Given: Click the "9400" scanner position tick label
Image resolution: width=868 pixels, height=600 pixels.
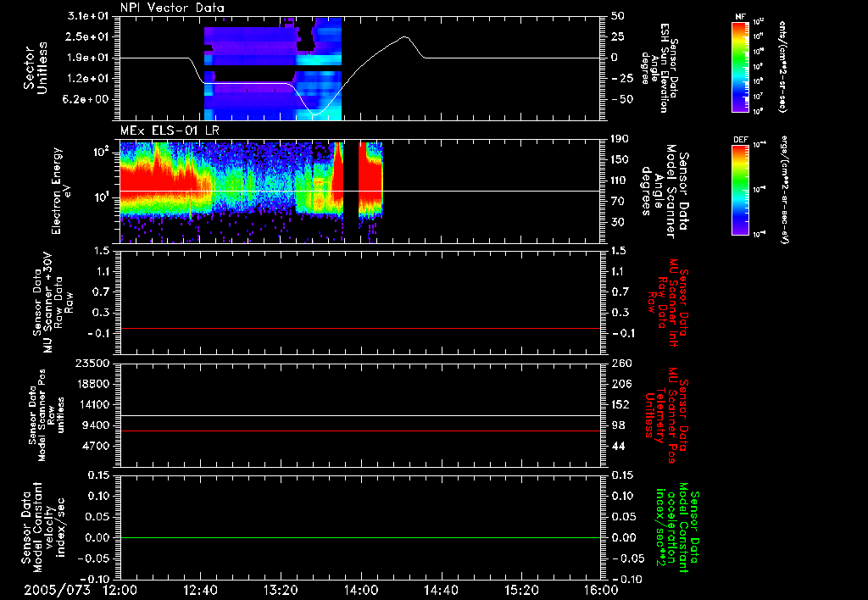Looking at the screenshot, I should 97,425.
